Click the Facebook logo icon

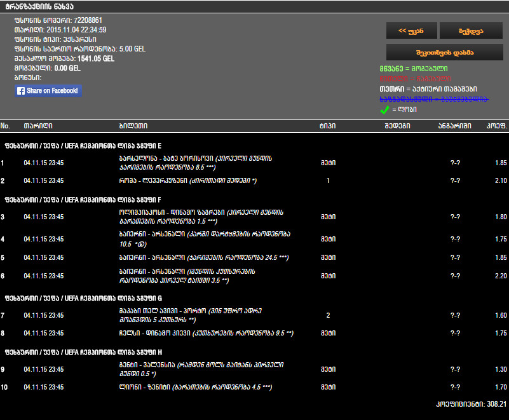(x=21, y=91)
